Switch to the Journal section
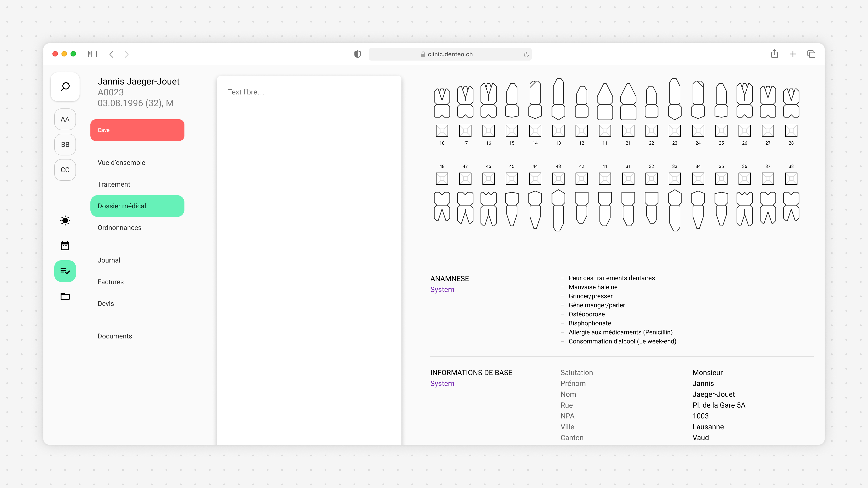Viewport: 868px width, 488px height. 109,260
